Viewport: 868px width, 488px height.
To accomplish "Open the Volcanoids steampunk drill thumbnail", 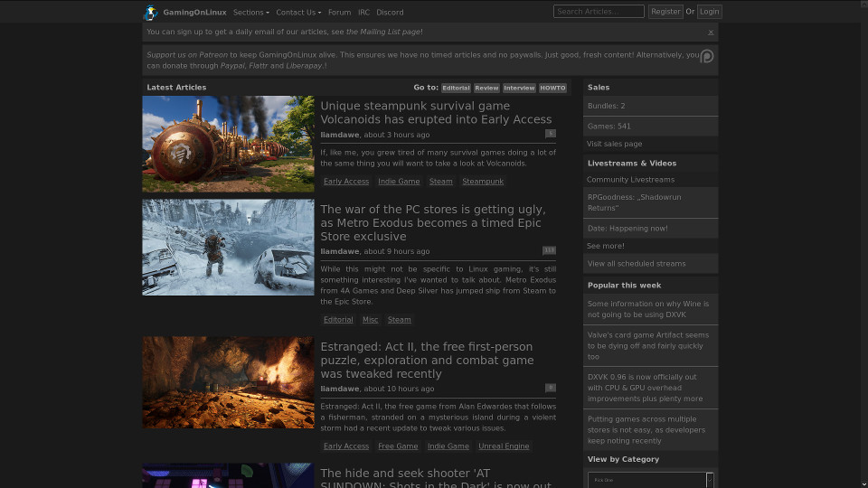I will [228, 144].
